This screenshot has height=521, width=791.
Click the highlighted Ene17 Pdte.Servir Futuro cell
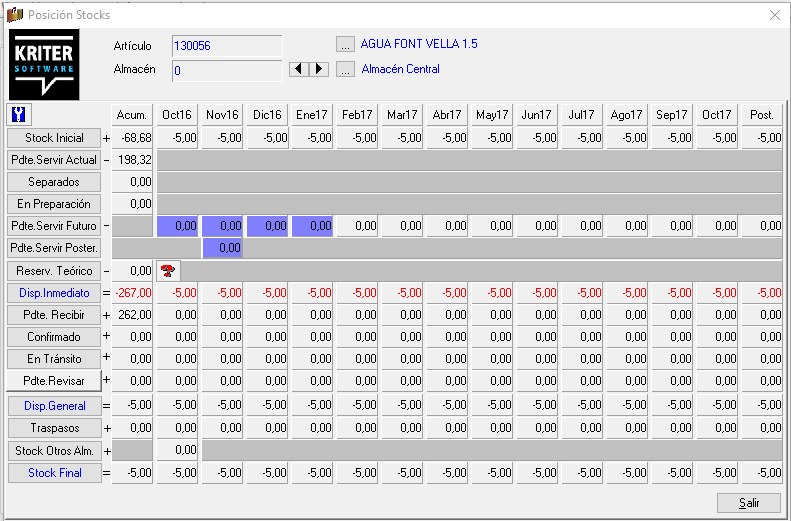312,226
